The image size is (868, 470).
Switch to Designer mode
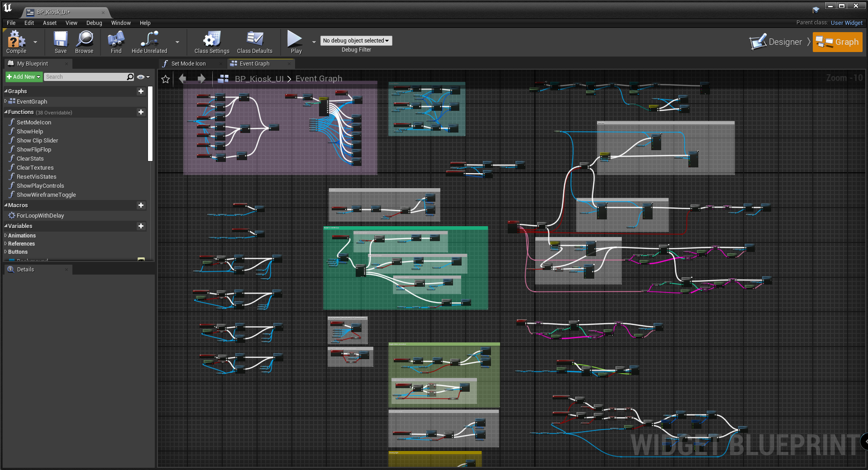[x=776, y=42]
